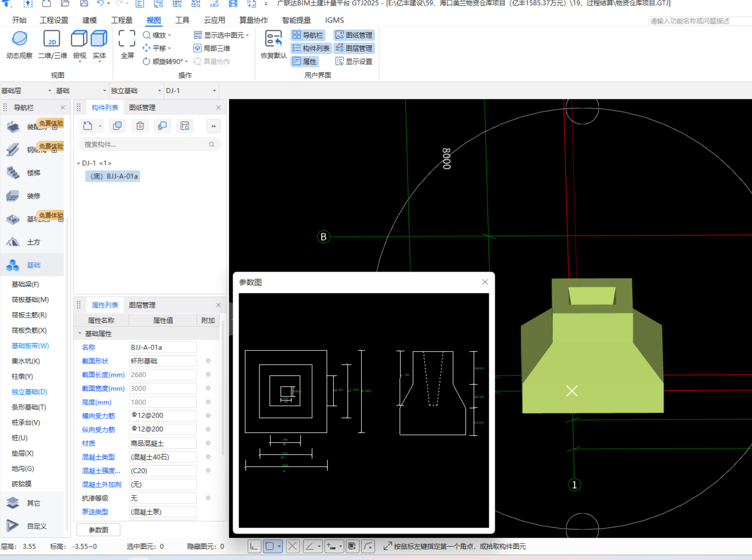Select 桩承台(V) in the navigation list
This screenshot has width=752, height=560.
pyautogui.click(x=26, y=423)
